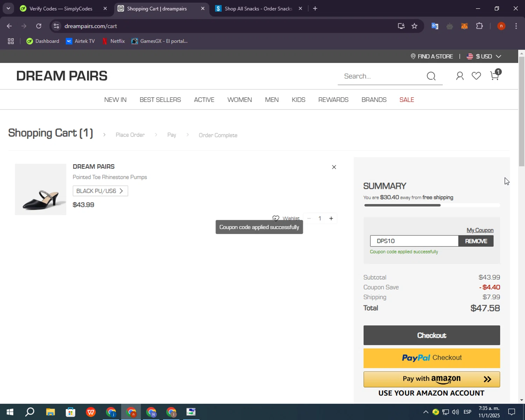
Task: Open the My Coupon link
Action: pos(480,230)
